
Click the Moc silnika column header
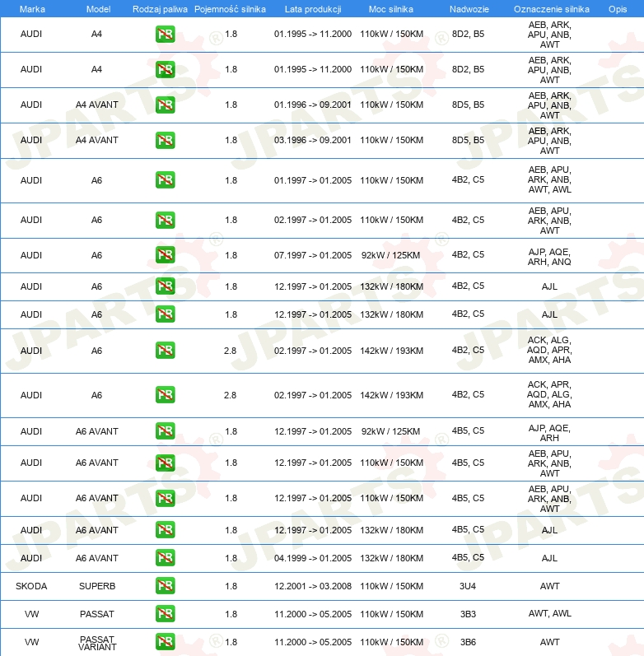(x=390, y=9)
